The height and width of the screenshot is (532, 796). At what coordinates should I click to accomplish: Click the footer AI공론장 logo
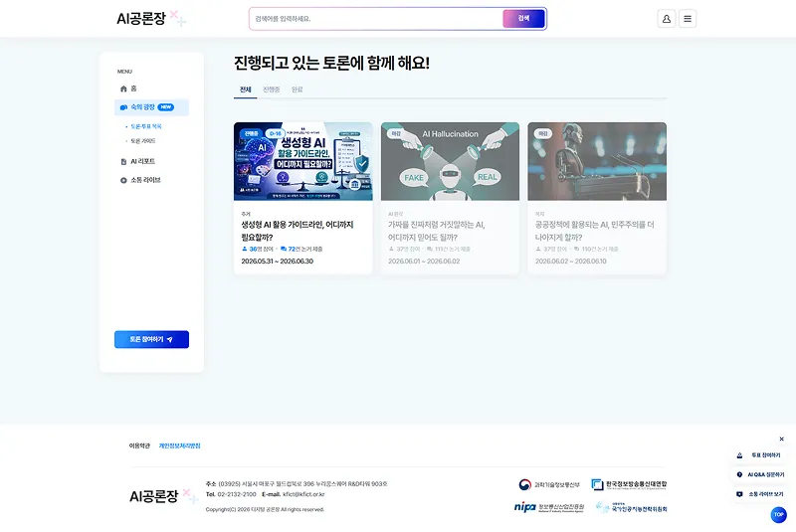[x=163, y=495]
